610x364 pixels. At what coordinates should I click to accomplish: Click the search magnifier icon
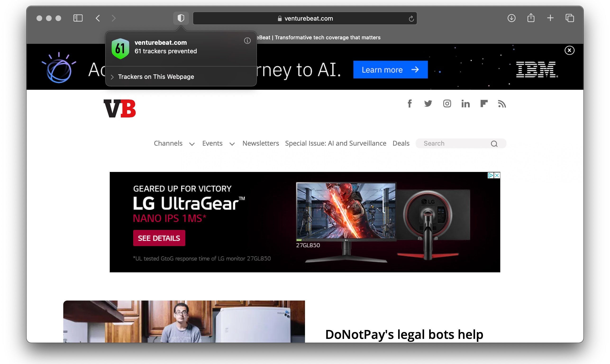click(494, 144)
